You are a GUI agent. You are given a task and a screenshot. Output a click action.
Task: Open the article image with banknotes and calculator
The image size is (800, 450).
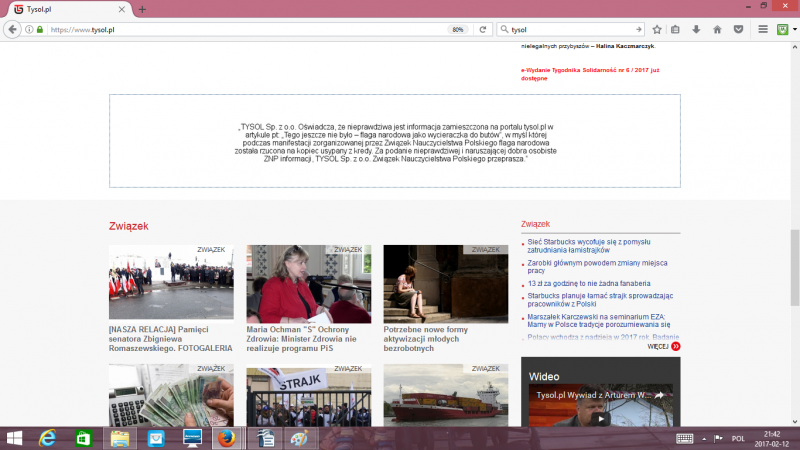point(171,395)
